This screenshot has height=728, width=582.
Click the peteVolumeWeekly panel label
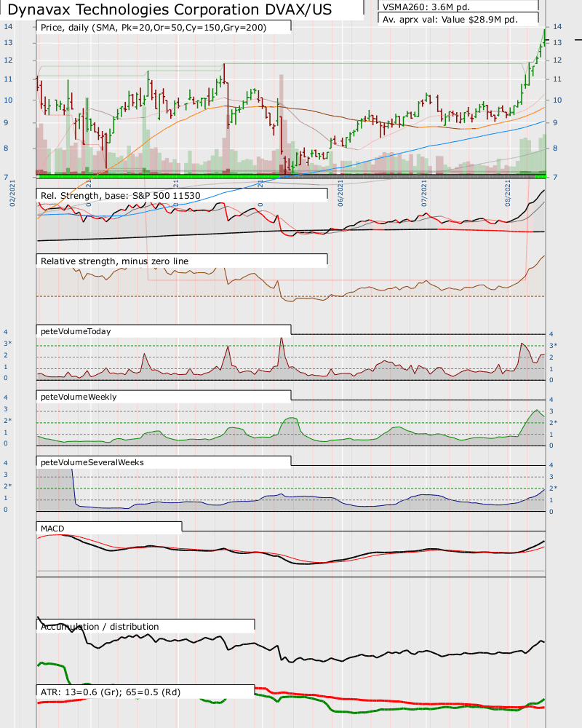79,397
